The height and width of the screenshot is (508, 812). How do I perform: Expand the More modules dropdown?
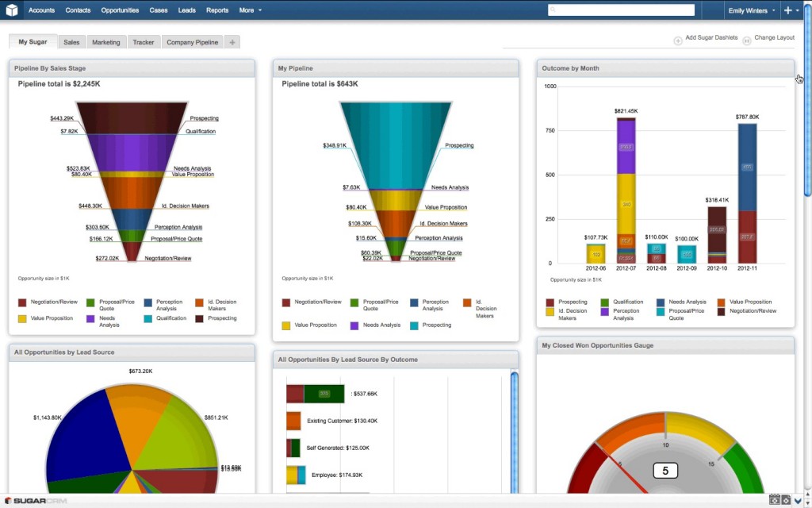(250, 10)
